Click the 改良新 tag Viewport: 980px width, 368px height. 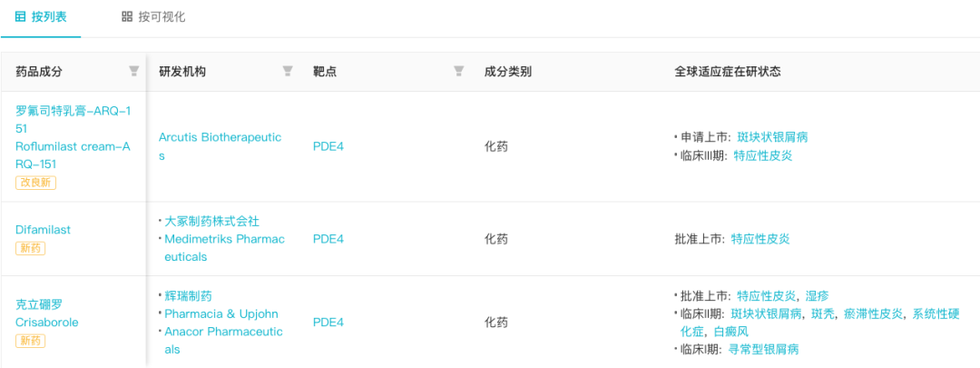point(35,183)
